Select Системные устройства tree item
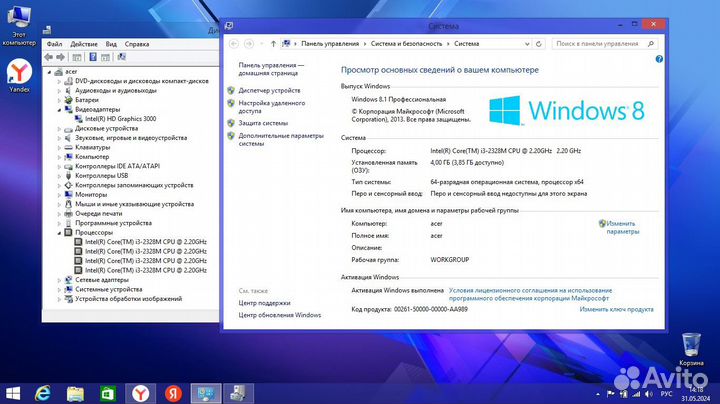Screen dimensions: 720x404 click(x=108, y=289)
